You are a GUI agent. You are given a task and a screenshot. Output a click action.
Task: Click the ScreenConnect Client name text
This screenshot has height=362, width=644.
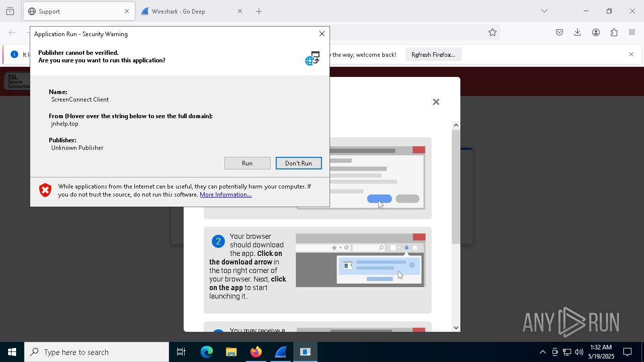(80, 100)
